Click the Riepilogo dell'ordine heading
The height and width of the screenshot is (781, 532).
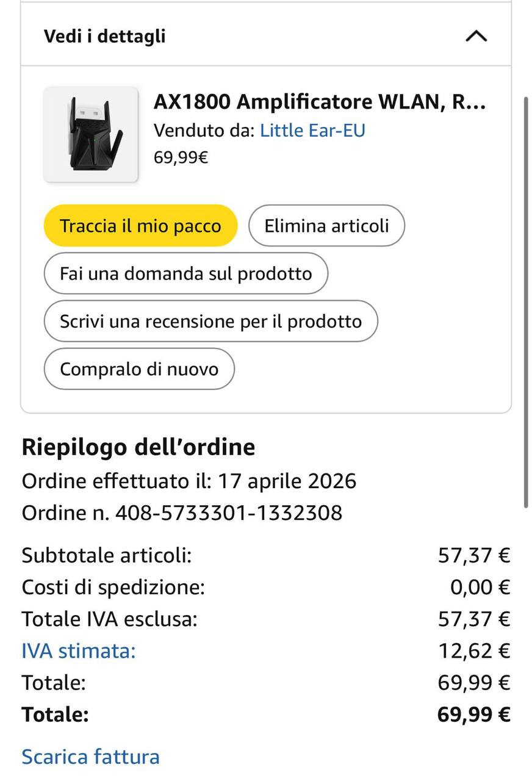[138, 447]
